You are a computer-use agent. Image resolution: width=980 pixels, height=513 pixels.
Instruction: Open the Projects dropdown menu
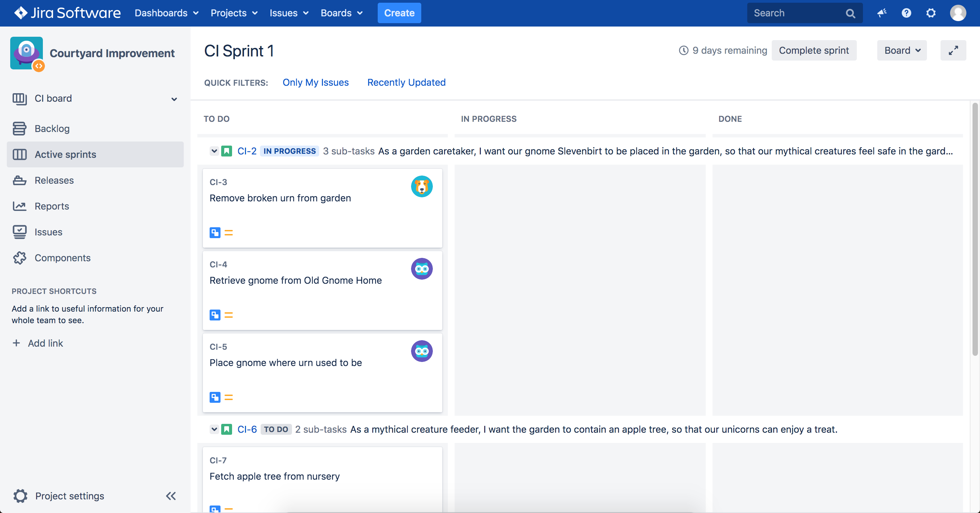tap(234, 13)
